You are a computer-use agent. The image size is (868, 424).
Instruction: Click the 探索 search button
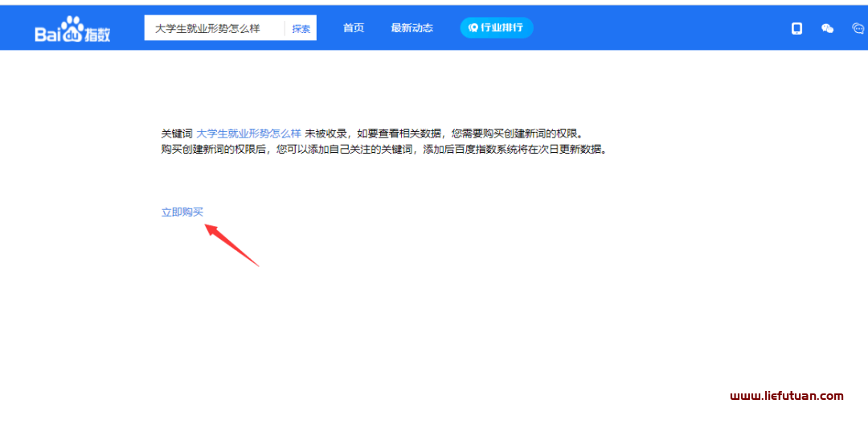point(301,29)
